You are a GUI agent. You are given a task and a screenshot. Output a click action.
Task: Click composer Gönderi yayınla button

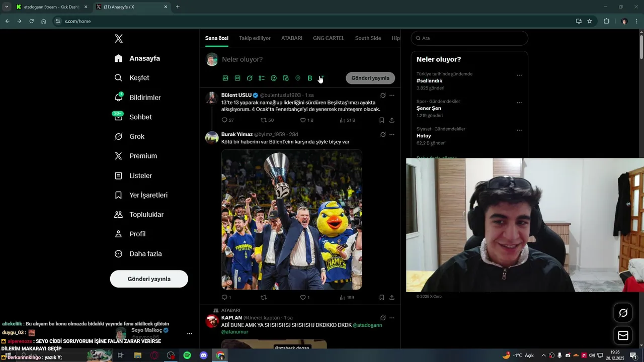tap(370, 78)
